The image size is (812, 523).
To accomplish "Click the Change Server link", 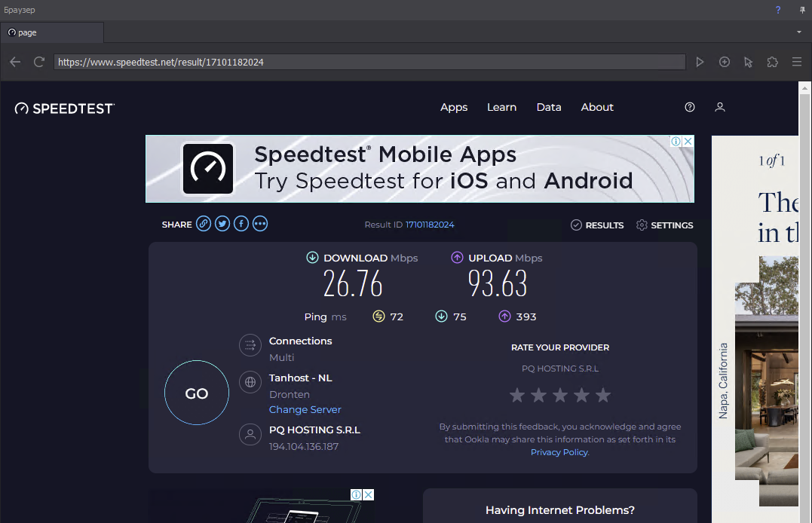I will [305, 409].
